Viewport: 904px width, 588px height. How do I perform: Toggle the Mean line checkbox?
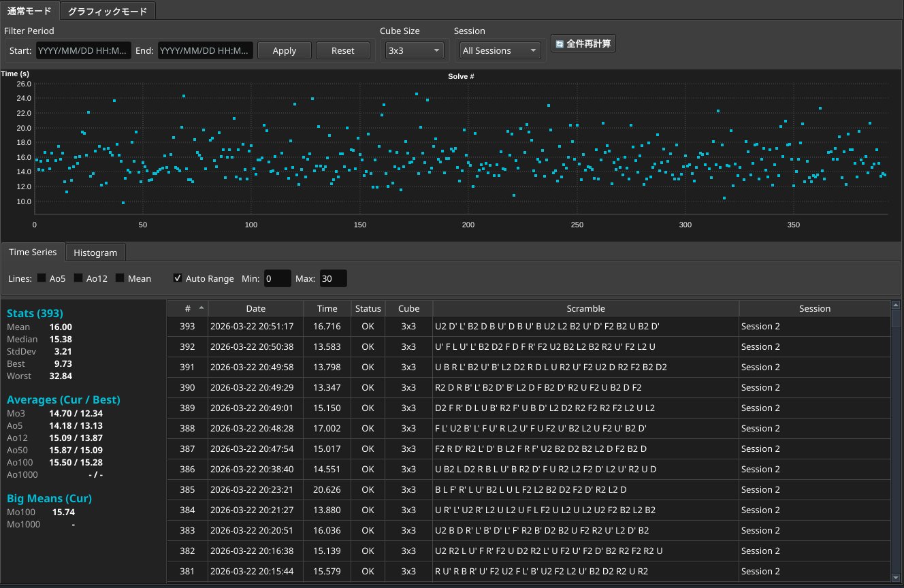click(x=120, y=278)
